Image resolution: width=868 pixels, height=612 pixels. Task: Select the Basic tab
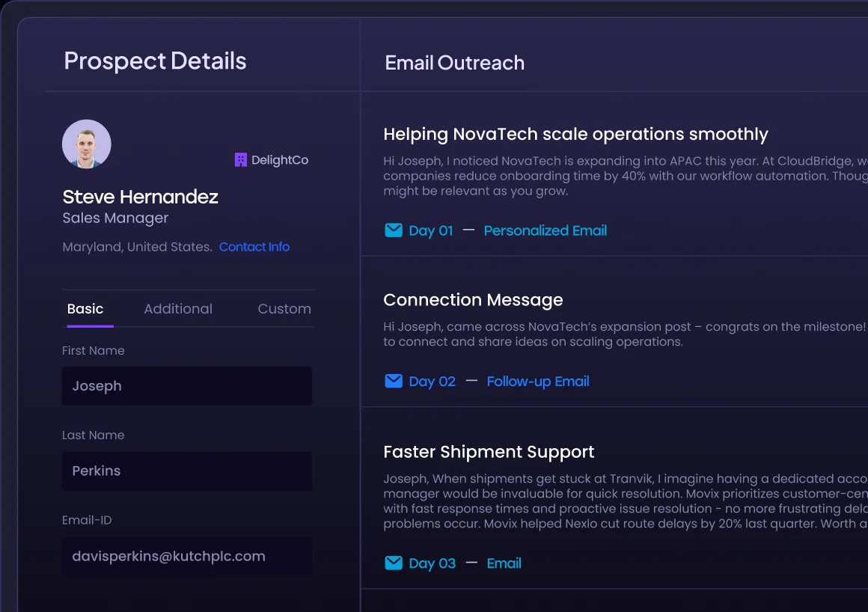pyautogui.click(x=86, y=308)
